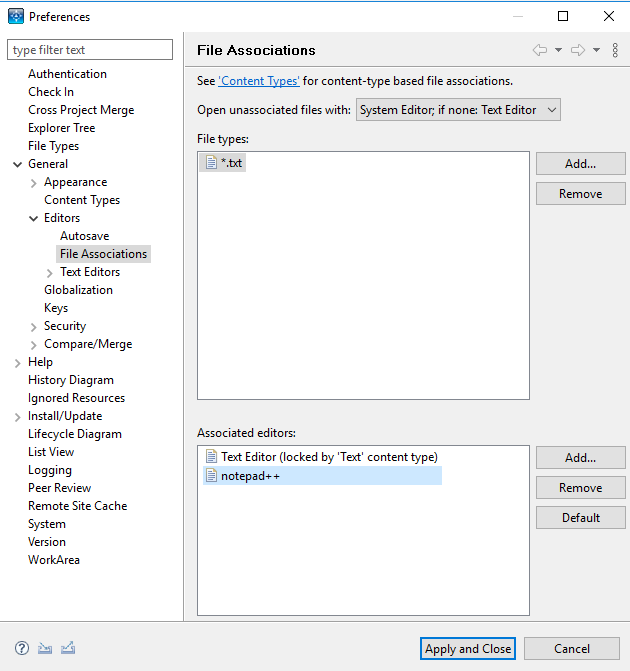Image resolution: width=630 pixels, height=671 pixels.
Task: Select the notepad++ associated editor
Action: click(x=250, y=476)
